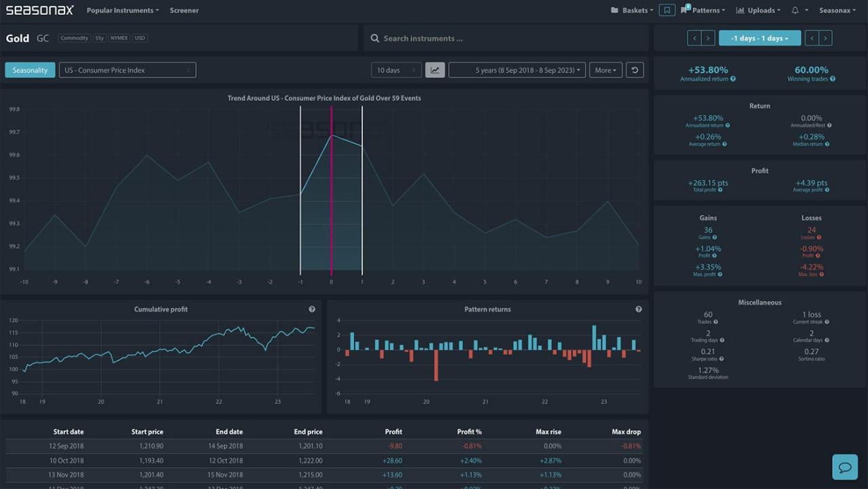Open the Uploads dropdown menu
Image resolution: width=868 pixels, height=489 pixels.
pos(758,11)
